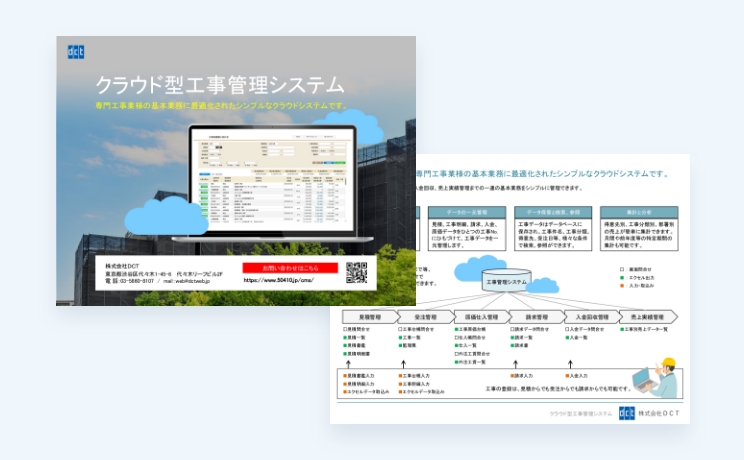
Task: Click the 売上実績管理 process arrow
Action: 649,316
